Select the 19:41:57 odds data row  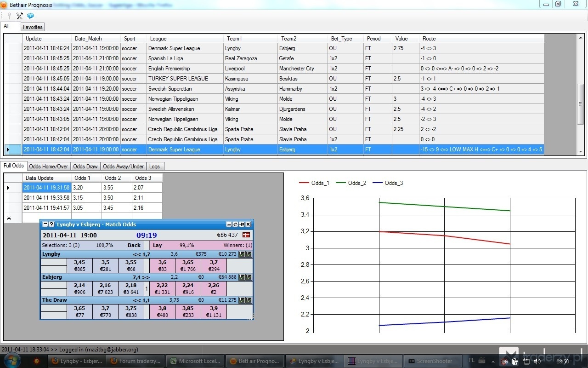point(83,208)
